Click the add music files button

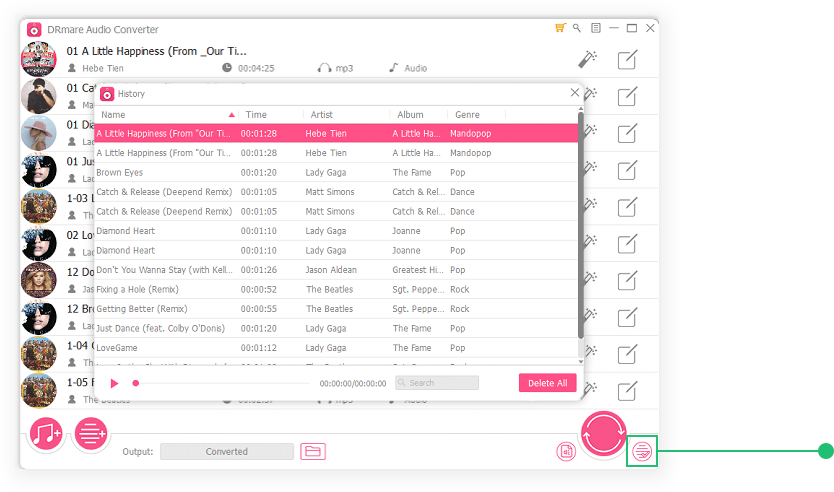(46, 434)
